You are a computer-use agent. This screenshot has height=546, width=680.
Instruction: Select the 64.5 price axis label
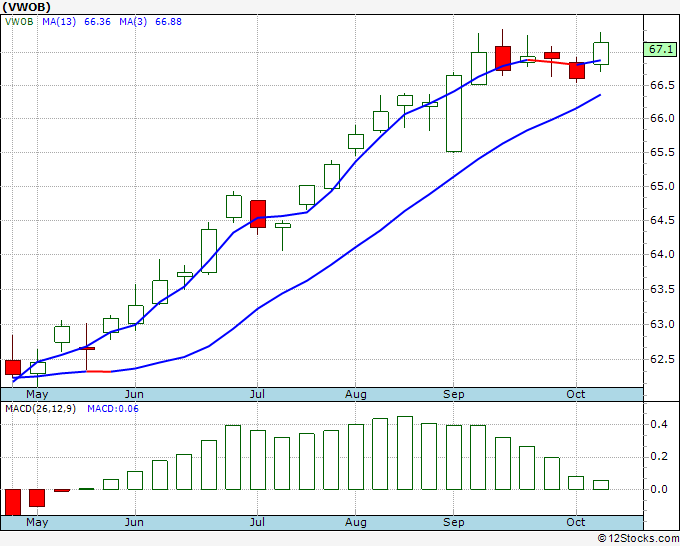click(x=662, y=220)
